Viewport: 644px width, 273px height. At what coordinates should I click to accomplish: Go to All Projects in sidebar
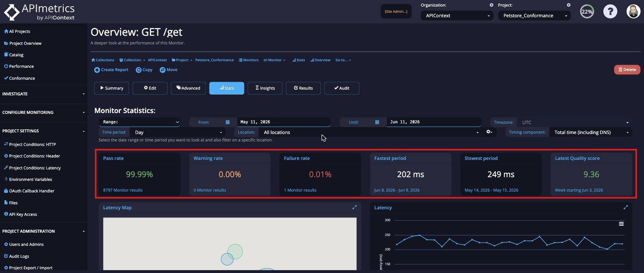(x=17, y=31)
